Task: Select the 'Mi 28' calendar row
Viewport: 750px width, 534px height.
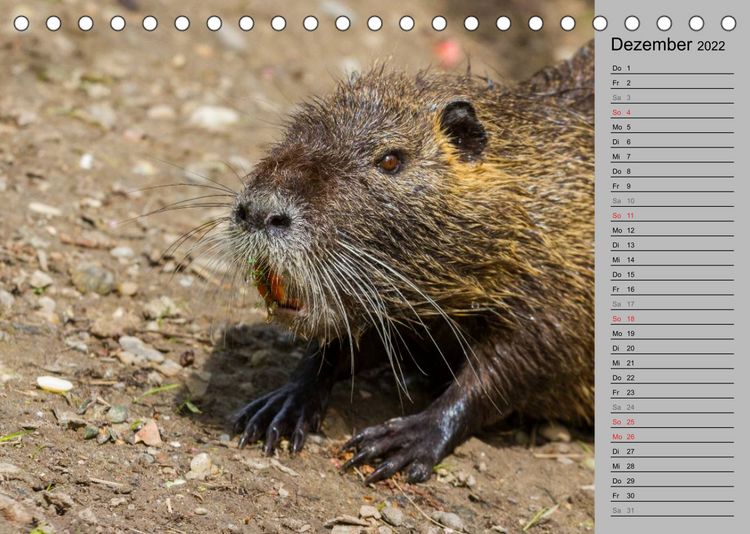Action: 672,466
